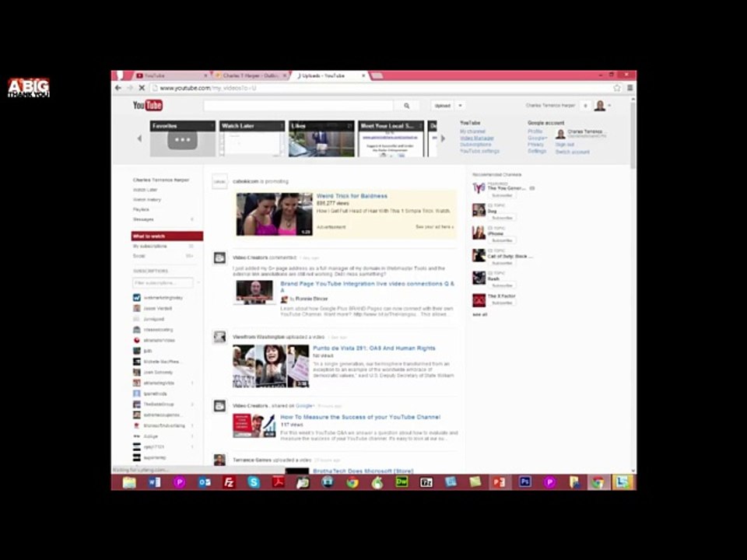Image resolution: width=747 pixels, height=560 pixels.
Task: Click the account avatar in the header
Action: point(600,106)
